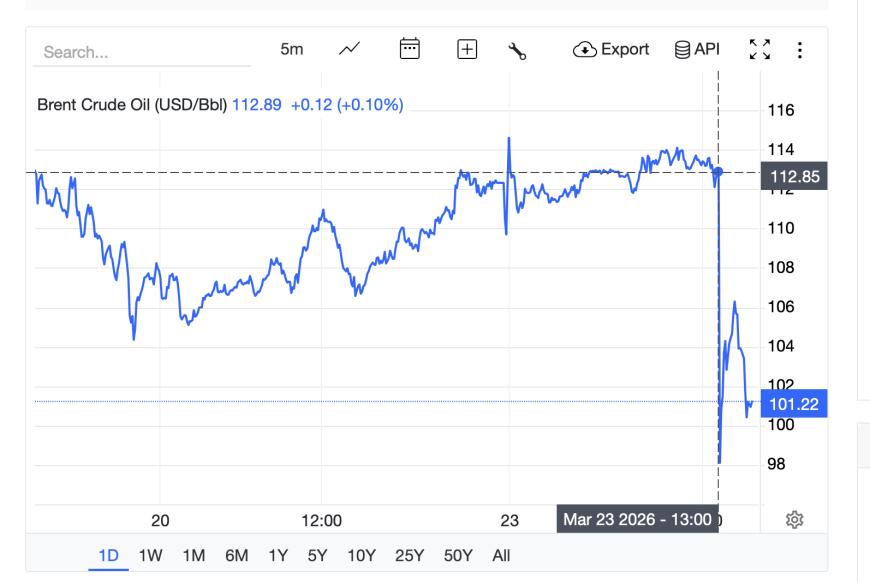Open the line chart type selector

point(350,49)
